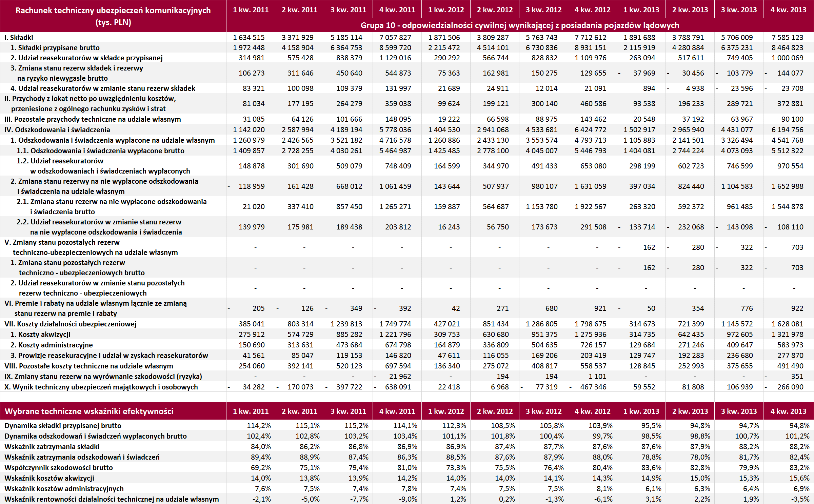This screenshot has width=814, height=504.
Task: Select row label '2. Udział reasekuratorów w składce przypisanej'
Action: (x=86, y=58)
